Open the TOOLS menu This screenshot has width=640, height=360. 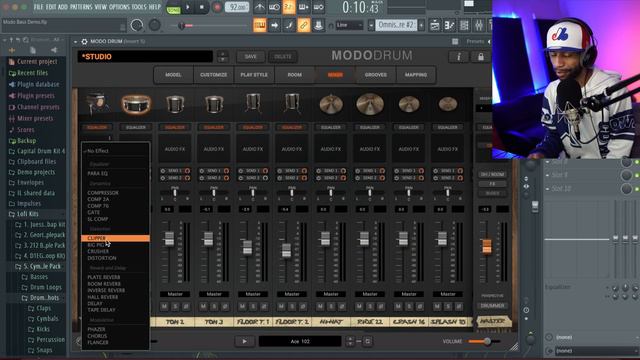(x=139, y=7)
